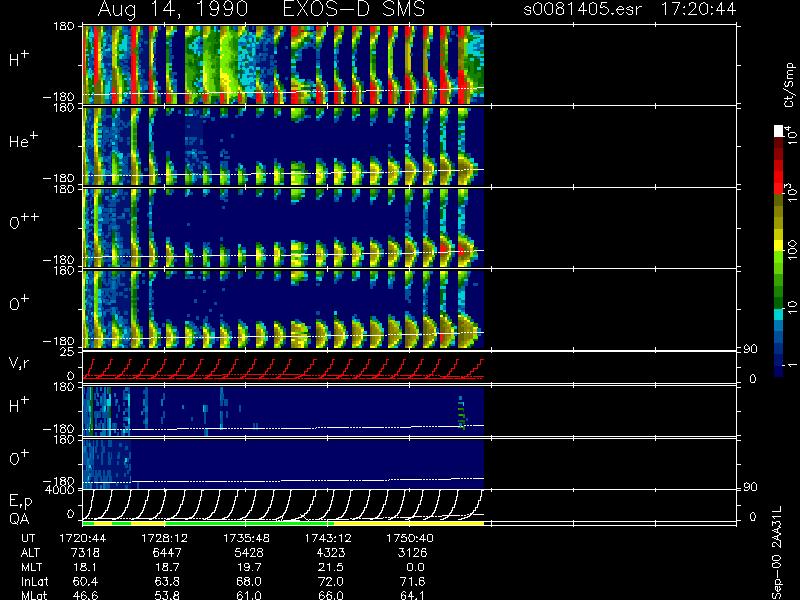Click the UT value '1743:12'
This screenshot has height=600, width=800.
328,538
